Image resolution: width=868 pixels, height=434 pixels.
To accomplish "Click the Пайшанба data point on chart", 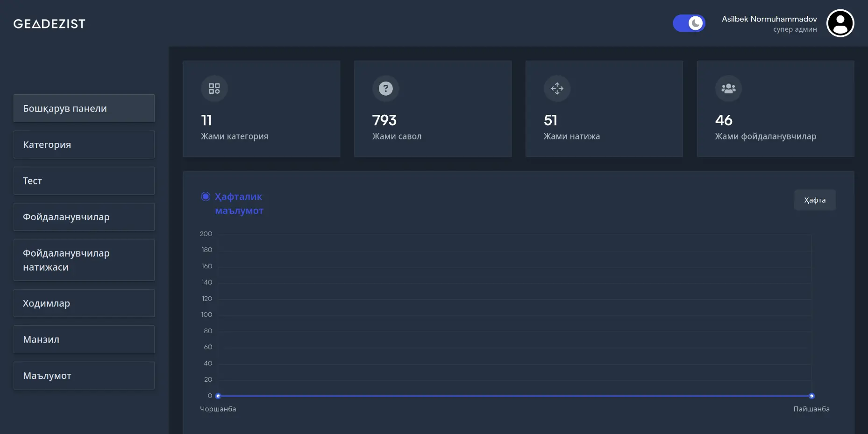I will pos(811,396).
